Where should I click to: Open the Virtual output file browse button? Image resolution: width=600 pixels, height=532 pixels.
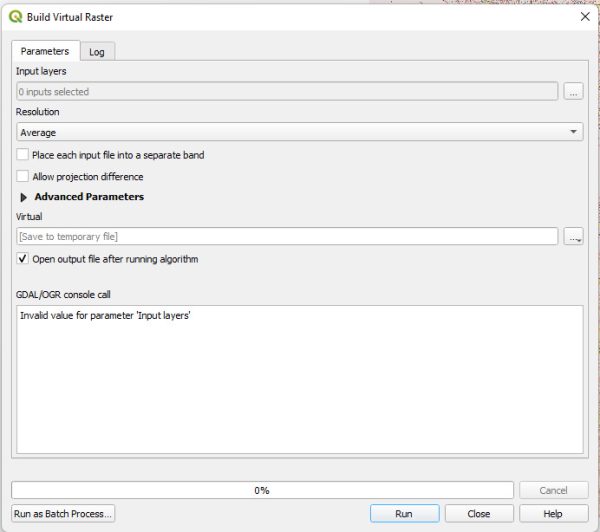pyautogui.click(x=573, y=237)
